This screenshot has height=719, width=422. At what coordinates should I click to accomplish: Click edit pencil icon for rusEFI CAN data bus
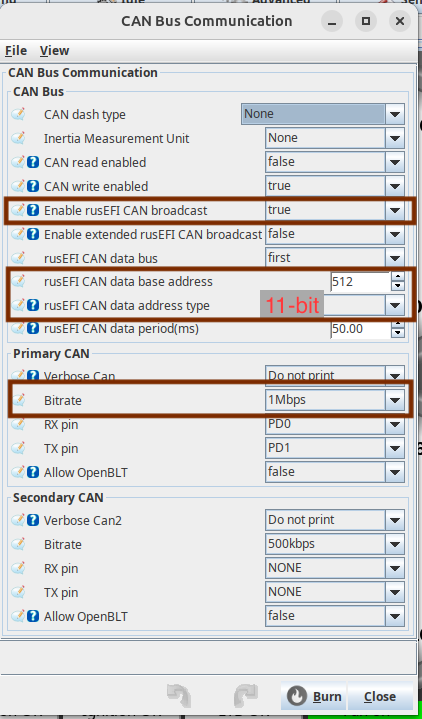pyautogui.click(x=18, y=258)
